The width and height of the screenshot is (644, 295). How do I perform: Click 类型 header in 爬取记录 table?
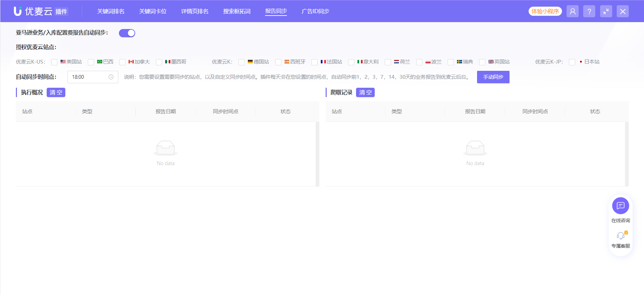[396, 112]
